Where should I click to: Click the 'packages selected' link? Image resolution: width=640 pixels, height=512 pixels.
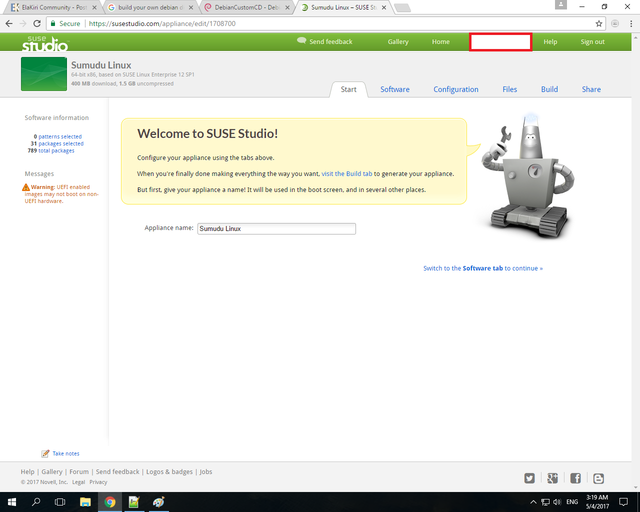click(61, 144)
